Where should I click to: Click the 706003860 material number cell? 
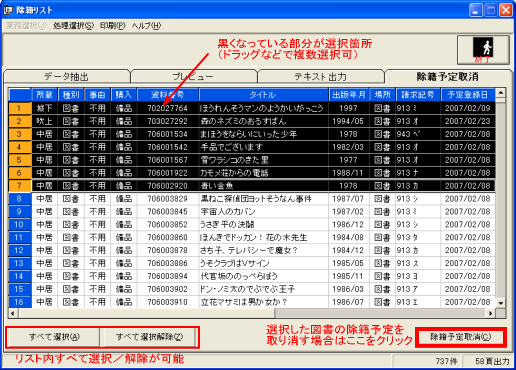[x=168, y=237]
